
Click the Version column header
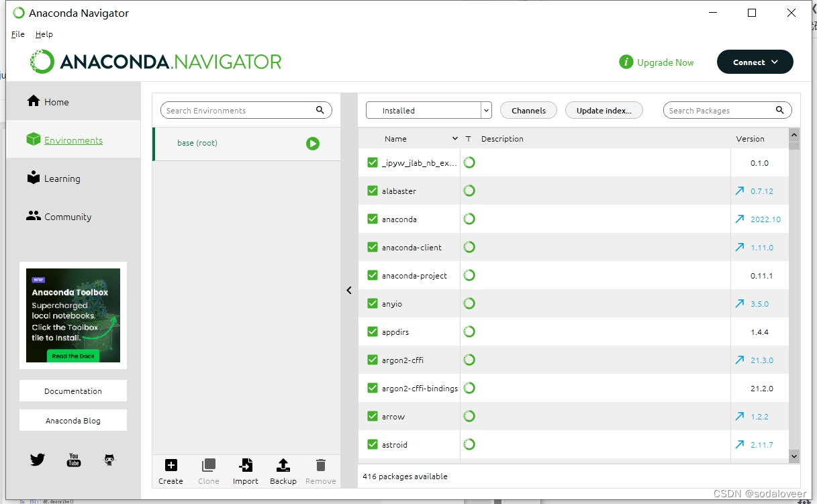[x=750, y=139]
